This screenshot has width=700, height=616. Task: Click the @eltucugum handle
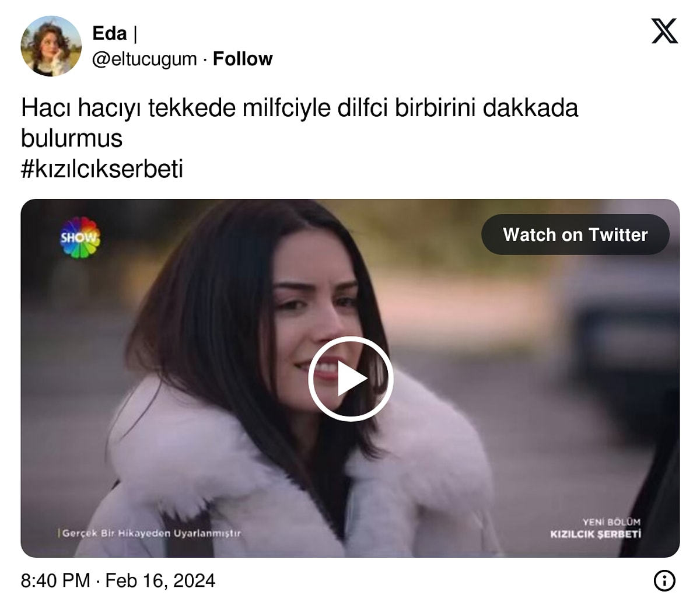(145, 59)
